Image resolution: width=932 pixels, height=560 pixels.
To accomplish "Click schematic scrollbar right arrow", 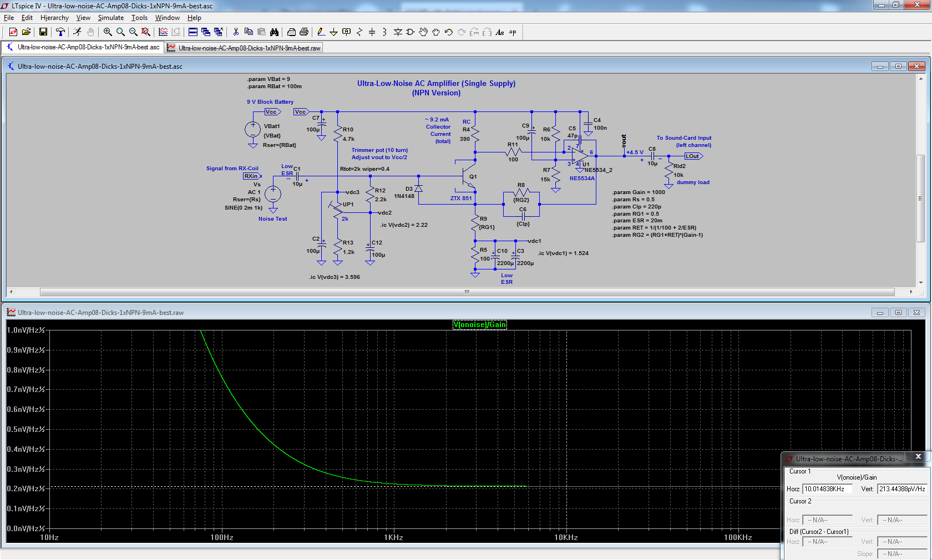I will coord(910,292).
